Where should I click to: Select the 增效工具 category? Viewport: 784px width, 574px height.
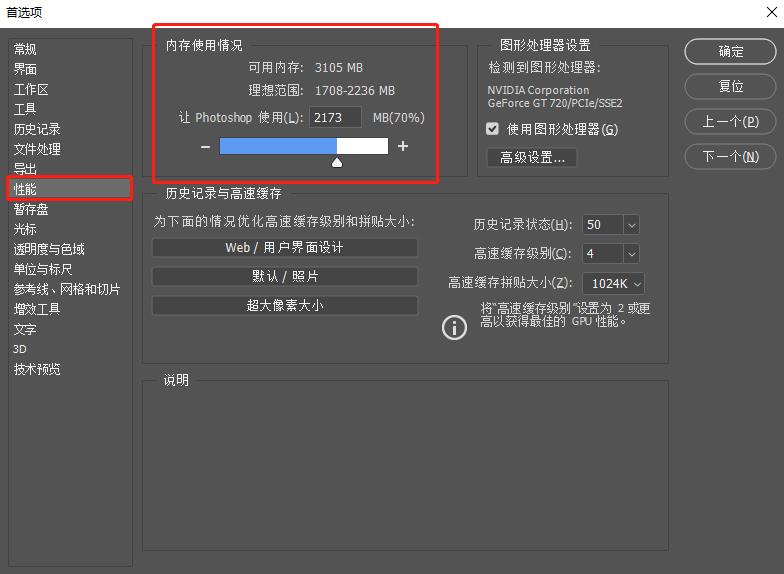[37, 309]
